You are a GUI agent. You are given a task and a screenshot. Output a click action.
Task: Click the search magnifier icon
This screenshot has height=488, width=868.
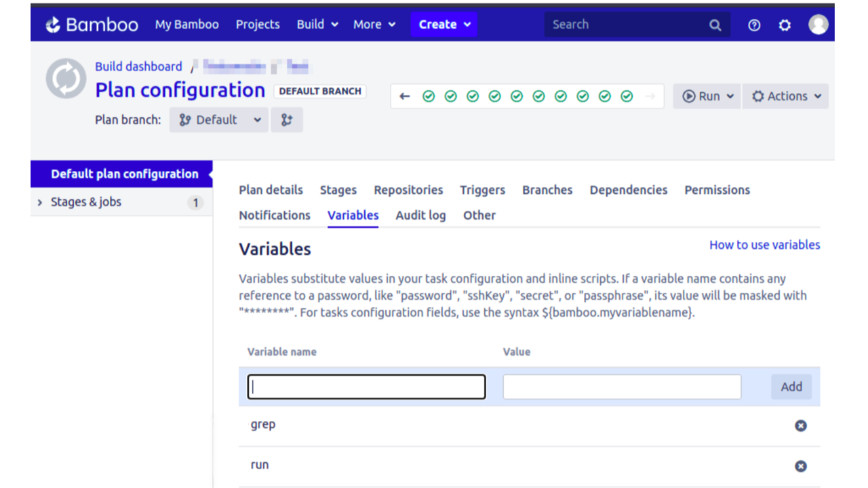tap(715, 25)
